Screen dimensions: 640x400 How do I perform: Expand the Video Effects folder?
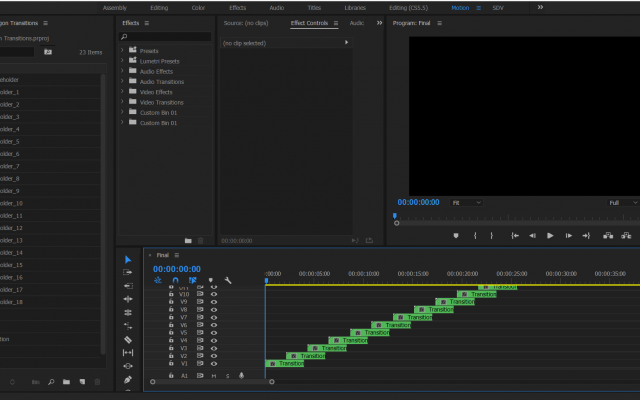(122, 91)
